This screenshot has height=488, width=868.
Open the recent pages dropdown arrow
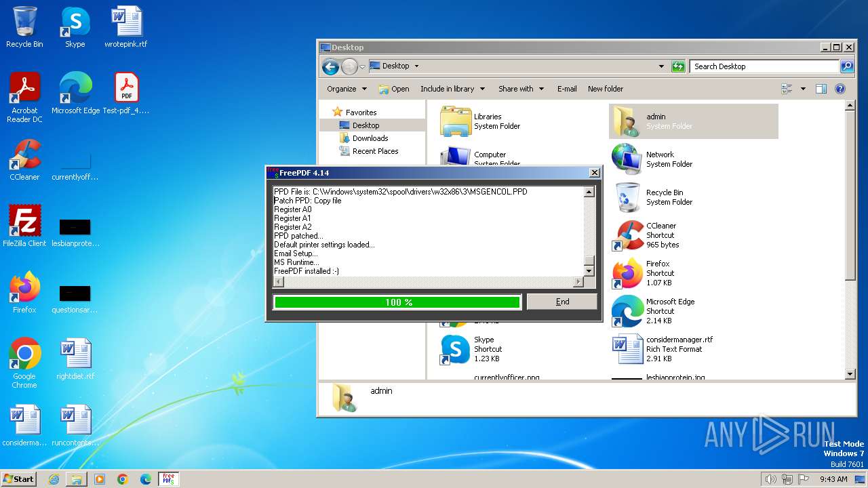click(362, 66)
